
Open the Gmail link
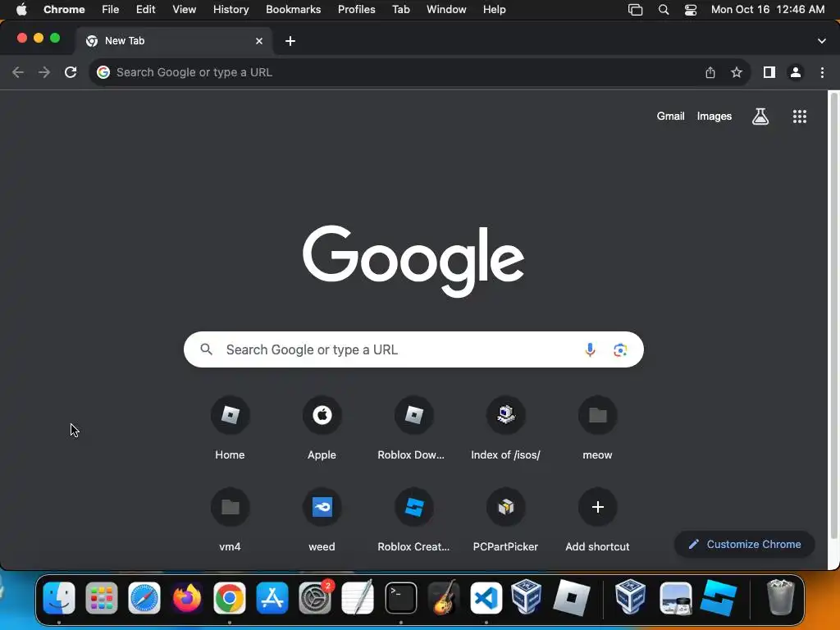click(671, 116)
